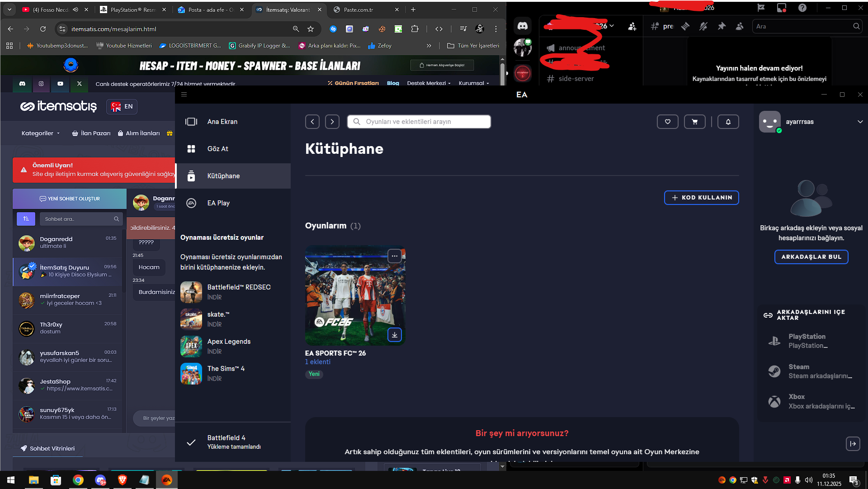
Task: Show the Discord member list
Action: coord(740,26)
